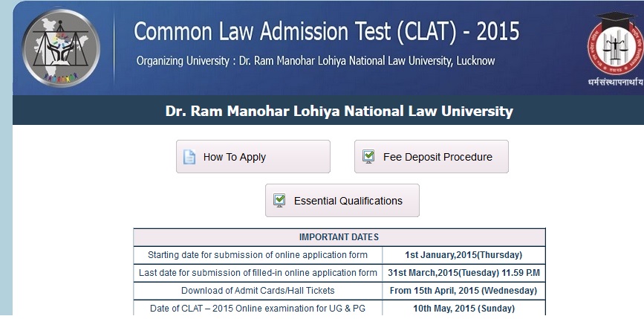Select the 10th May, 2015 (Sunday) cell

point(464,308)
